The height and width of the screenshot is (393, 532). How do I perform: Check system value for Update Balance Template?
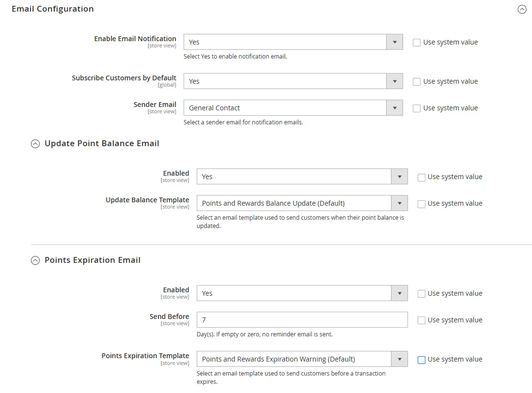[422, 204]
